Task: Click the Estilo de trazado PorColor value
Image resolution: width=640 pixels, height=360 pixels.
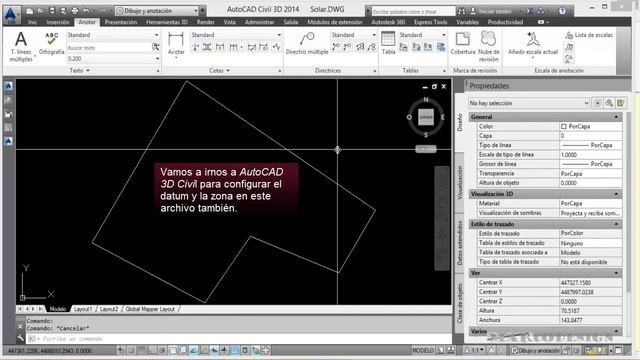Action: [590, 233]
